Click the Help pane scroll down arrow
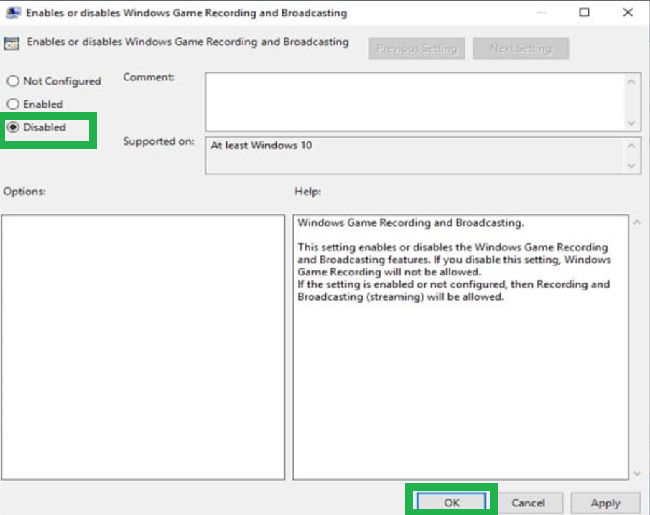Image resolution: width=650 pixels, height=515 pixels. (637, 473)
